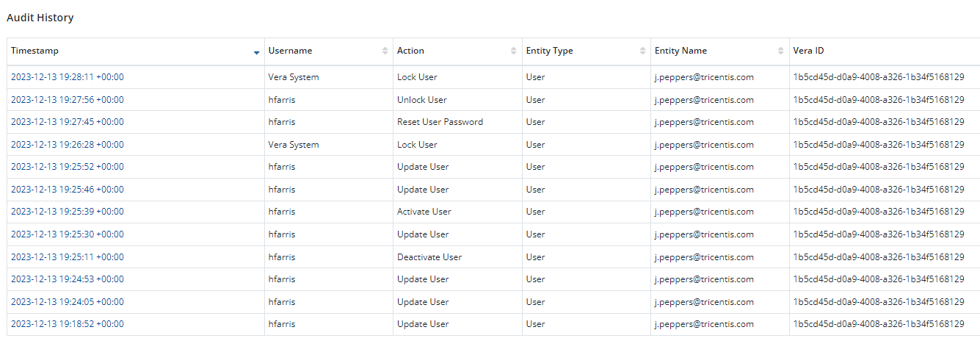
Task: Open the 2023-12-13 19:27:56 timestamp link
Action: tap(68, 100)
